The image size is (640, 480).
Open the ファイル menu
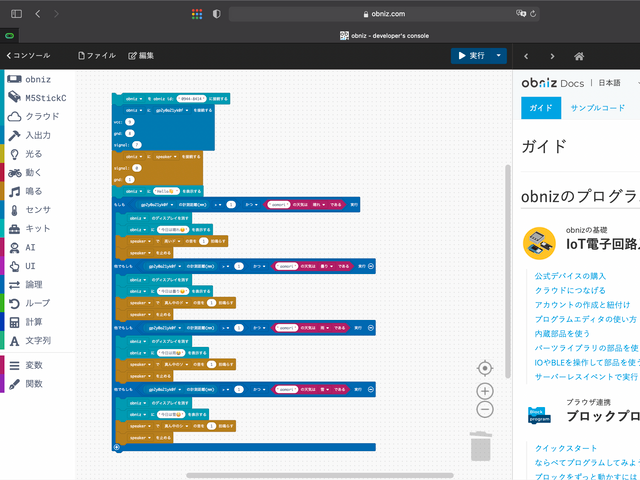[97, 56]
